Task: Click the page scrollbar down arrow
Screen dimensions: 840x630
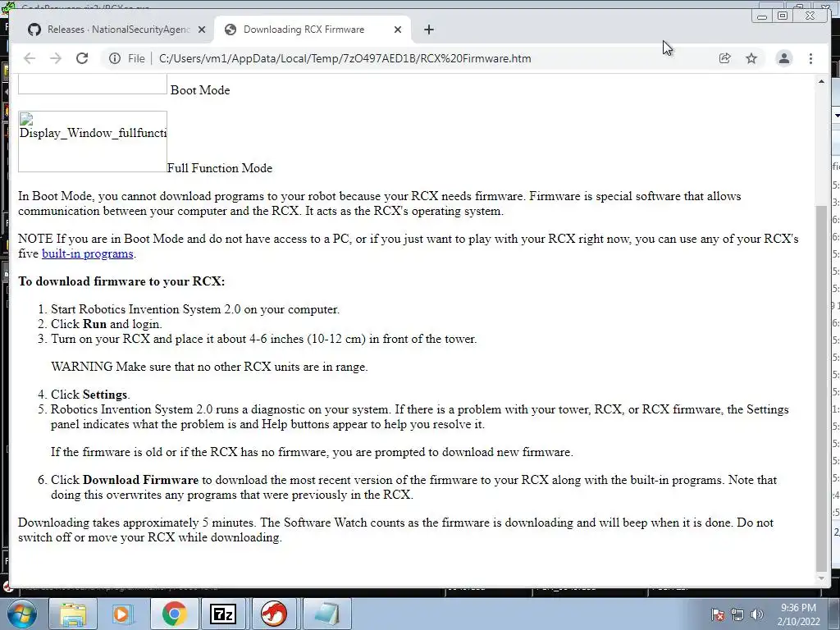Action: [821, 578]
